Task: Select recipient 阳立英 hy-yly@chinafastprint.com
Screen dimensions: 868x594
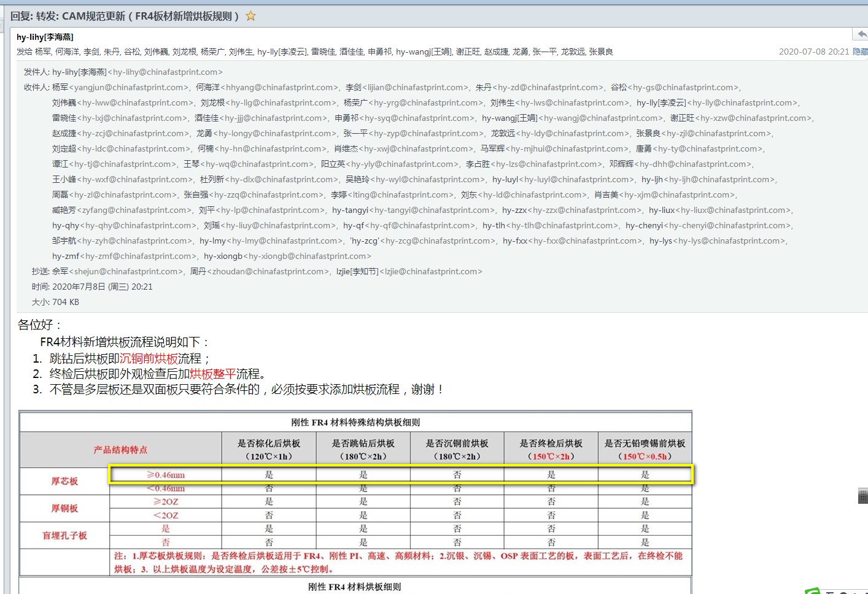Action: tap(390, 164)
